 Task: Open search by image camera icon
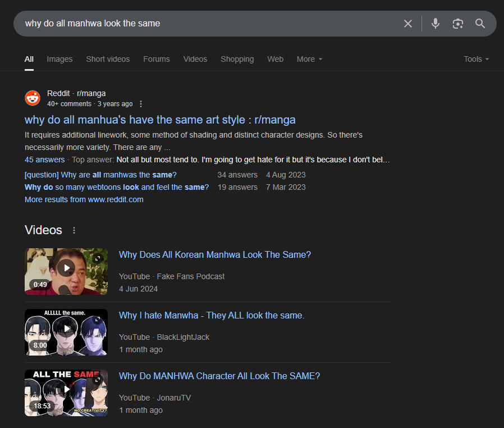click(458, 24)
